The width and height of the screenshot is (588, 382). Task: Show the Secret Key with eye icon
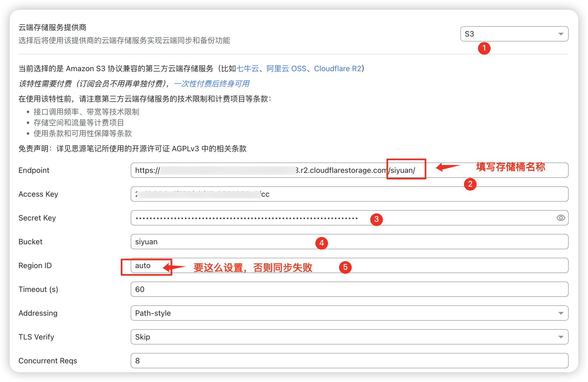561,218
